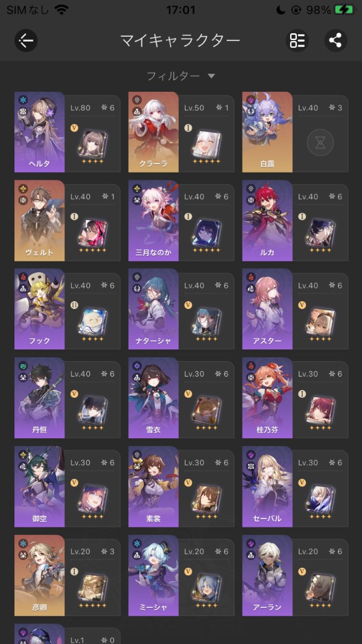The image size is (362, 644).
Task: Select the 三月なのか character card
Action: coord(181,220)
